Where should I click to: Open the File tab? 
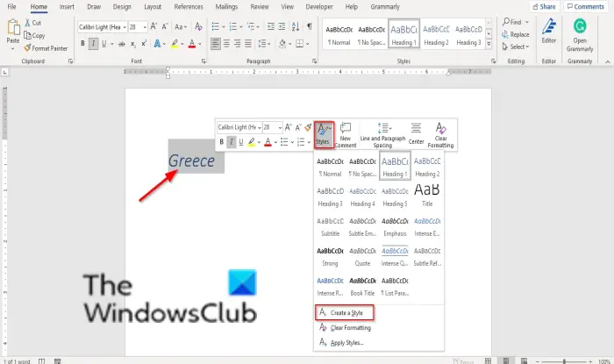tap(11, 7)
